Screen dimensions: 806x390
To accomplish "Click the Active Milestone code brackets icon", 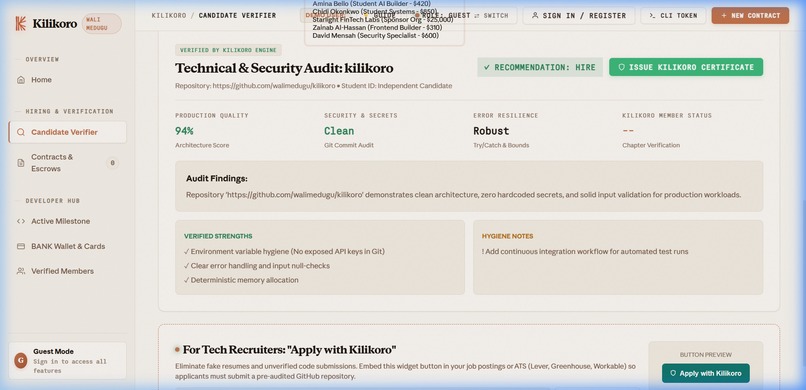I will tap(21, 221).
